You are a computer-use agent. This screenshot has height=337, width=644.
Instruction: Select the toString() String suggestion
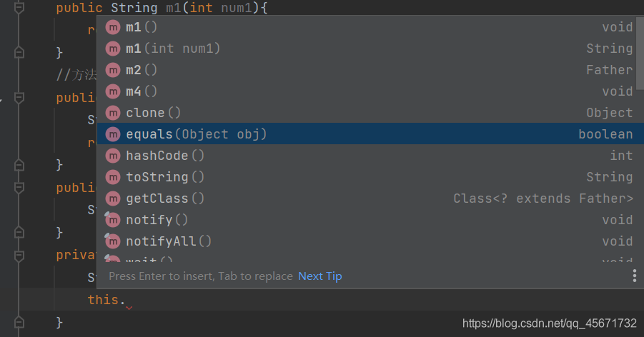coord(166,177)
